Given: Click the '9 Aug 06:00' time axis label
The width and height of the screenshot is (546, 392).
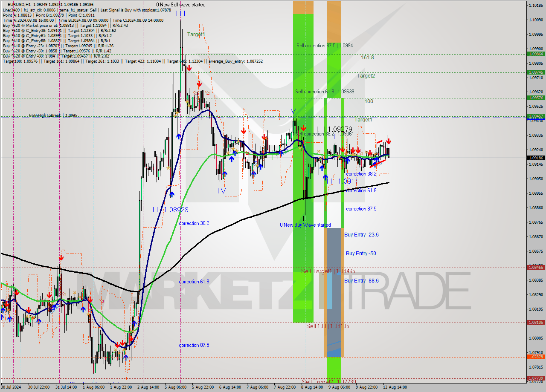Looking at the screenshot, I should [339, 387].
